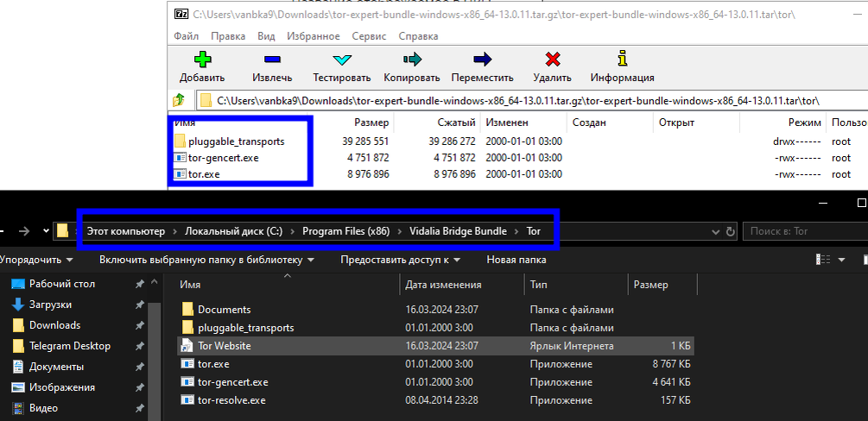Select pluggable_transports folder icon in 7-Zip

click(x=180, y=141)
